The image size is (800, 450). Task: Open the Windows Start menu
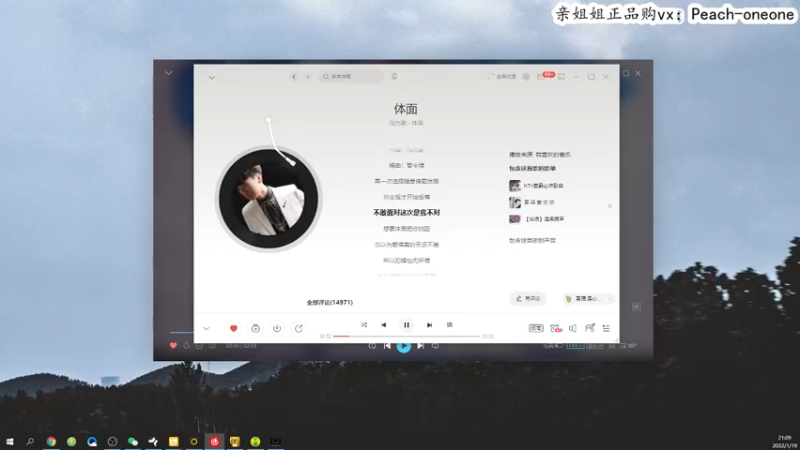coord(10,441)
